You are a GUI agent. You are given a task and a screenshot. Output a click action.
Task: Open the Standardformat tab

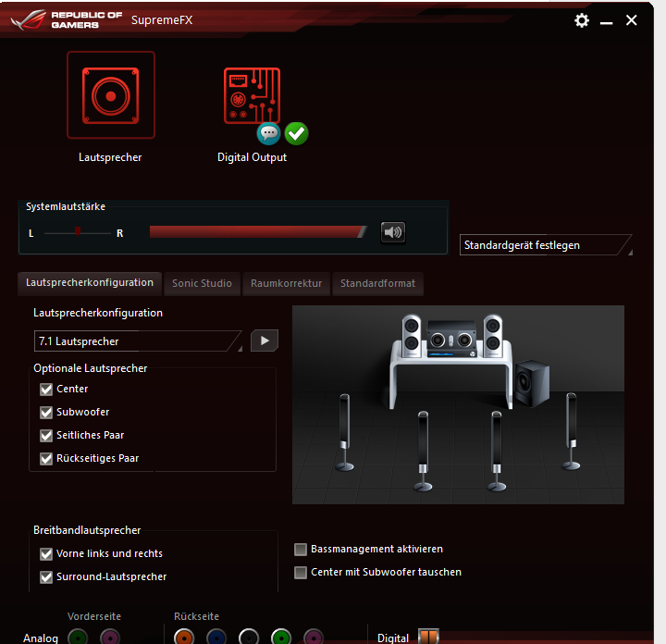tap(377, 283)
